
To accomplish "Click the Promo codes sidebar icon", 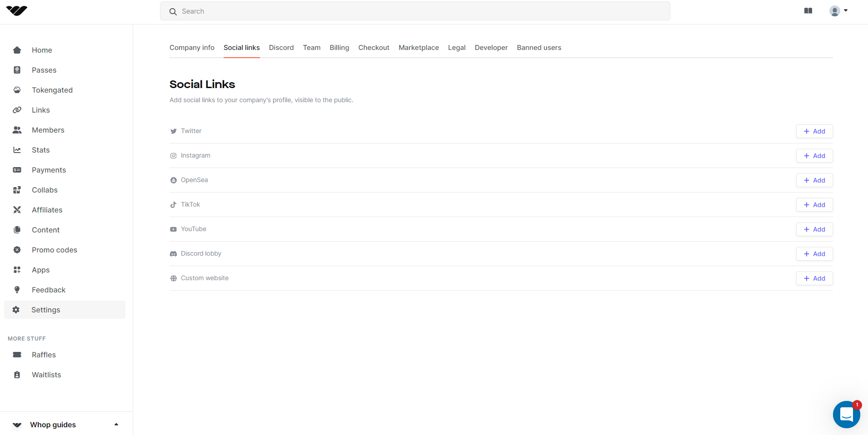I will (x=17, y=250).
